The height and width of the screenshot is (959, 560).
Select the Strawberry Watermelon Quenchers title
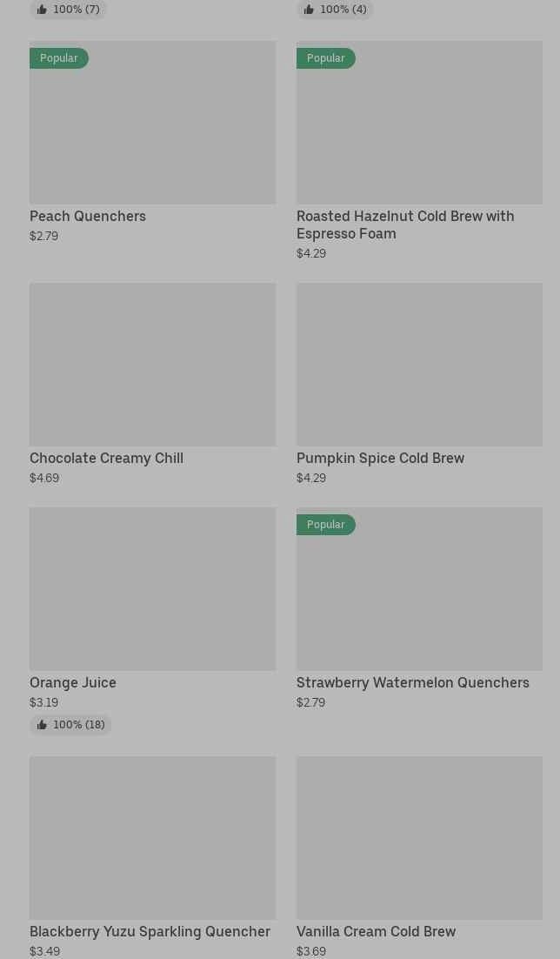point(412,682)
